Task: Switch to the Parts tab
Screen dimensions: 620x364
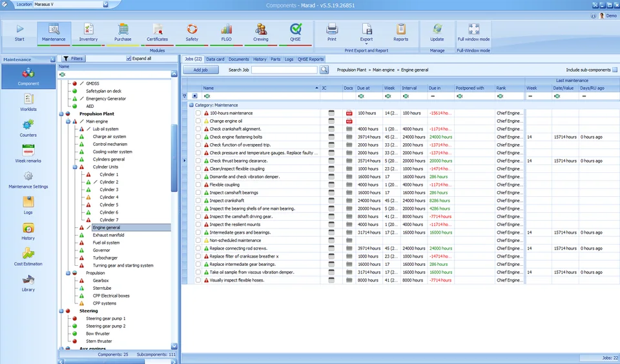Action: point(276,59)
